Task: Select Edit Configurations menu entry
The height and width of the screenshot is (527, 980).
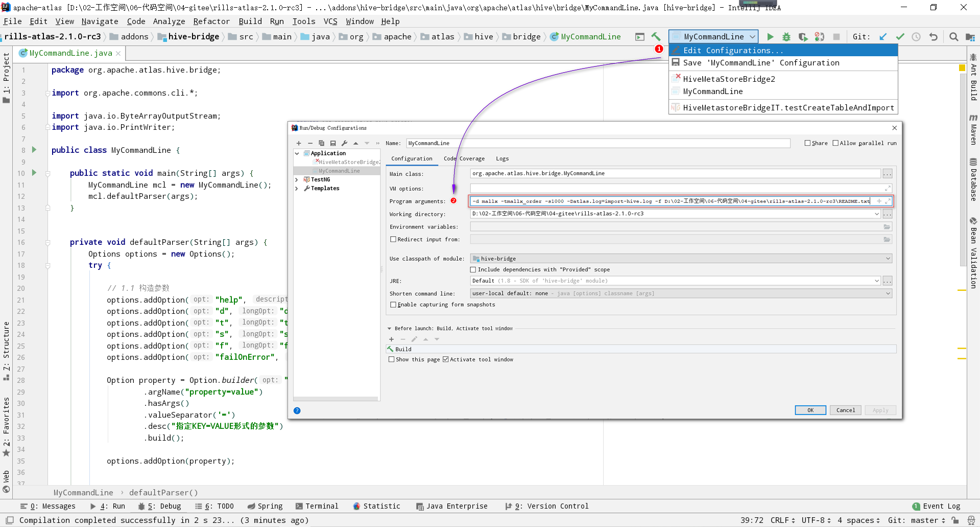Action: point(783,51)
